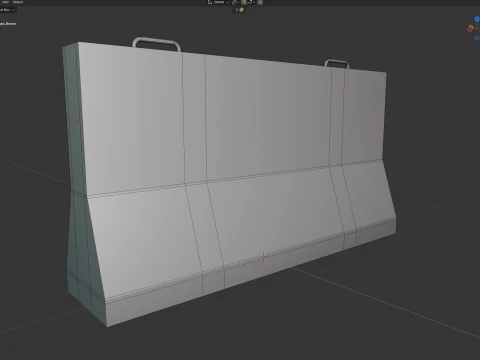Image resolution: width=480 pixels, height=360 pixels.
Task: Select the left handle on the barrier
Action: 156,44
